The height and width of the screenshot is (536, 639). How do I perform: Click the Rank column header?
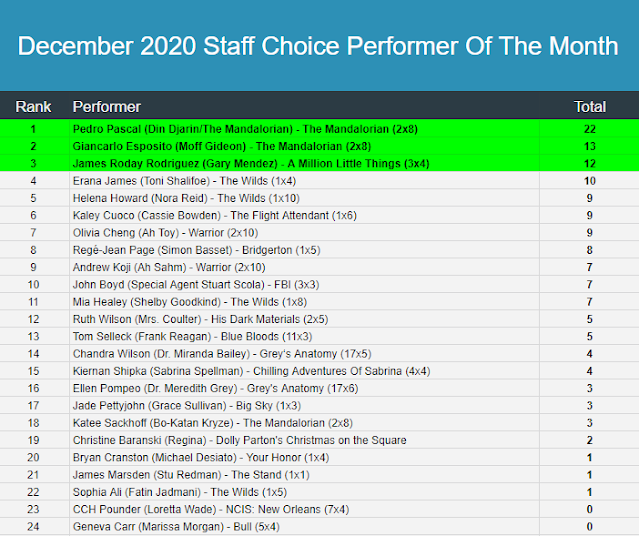click(x=33, y=106)
